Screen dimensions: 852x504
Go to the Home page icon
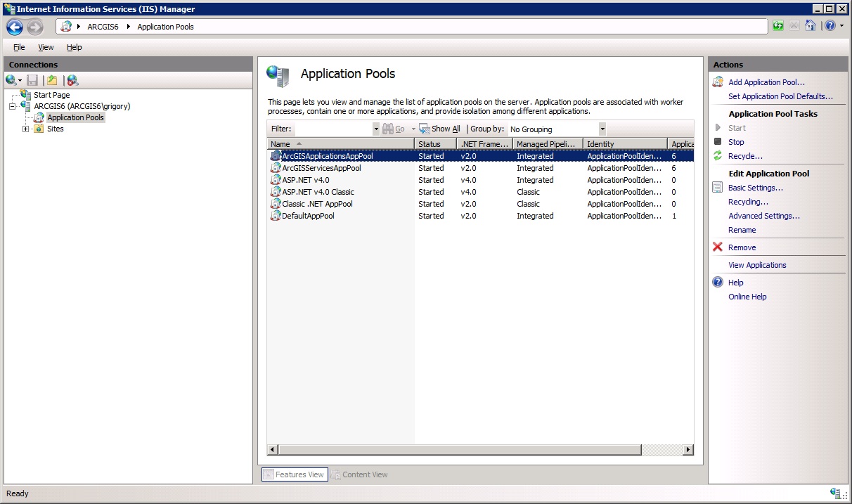[x=811, y=26]
